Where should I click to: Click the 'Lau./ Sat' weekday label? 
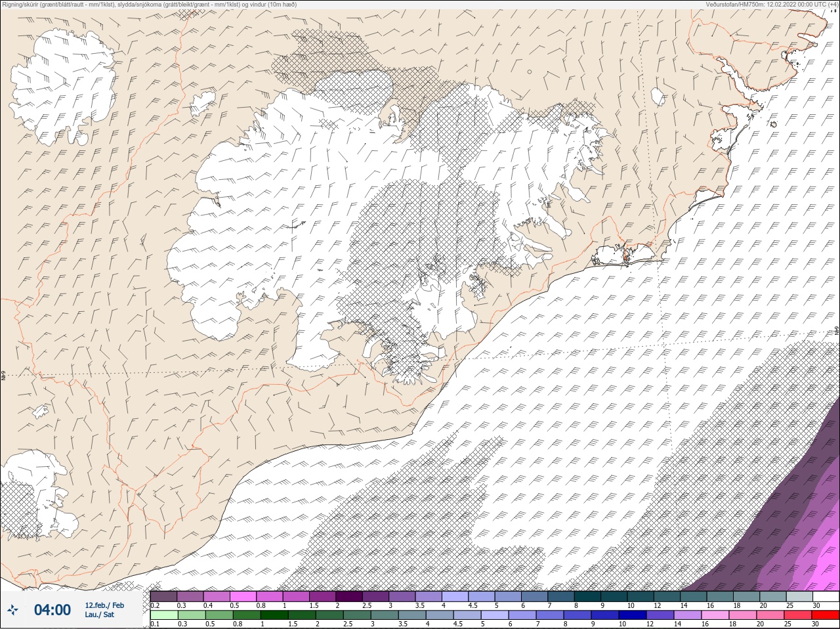click(100, 615)
